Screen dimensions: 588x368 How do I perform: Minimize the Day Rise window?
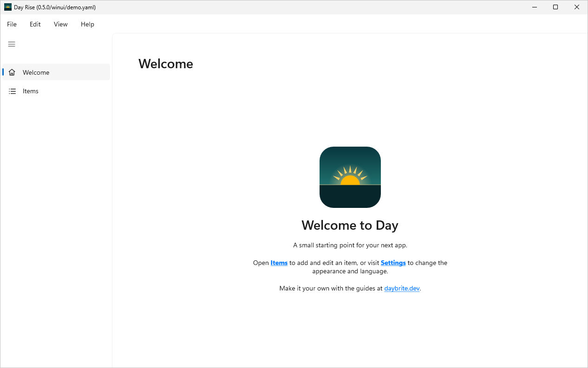[535, 7]
